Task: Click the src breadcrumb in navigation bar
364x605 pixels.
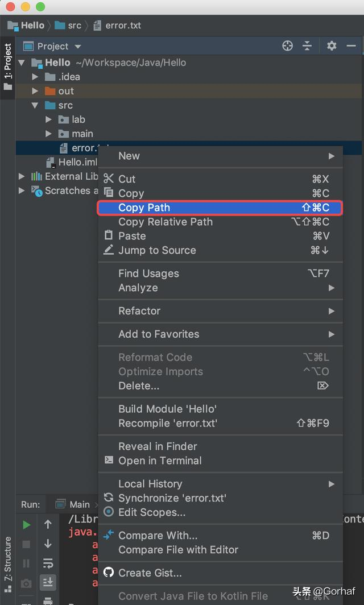Action: [68, 26]
